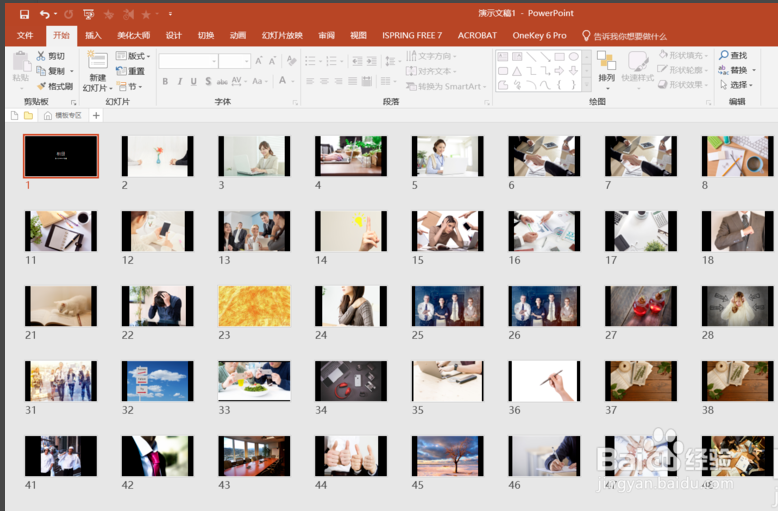
Task: Click the Find (查找) magnifier button
Action: (x=733, y=55)
